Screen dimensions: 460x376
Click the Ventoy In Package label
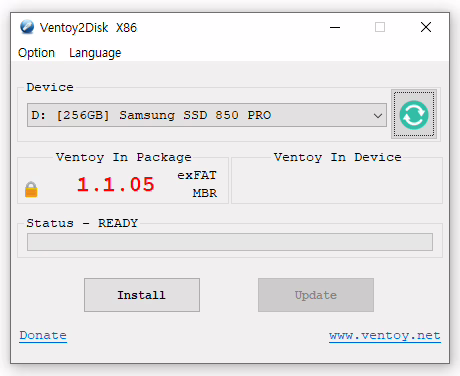pos(124,157)
